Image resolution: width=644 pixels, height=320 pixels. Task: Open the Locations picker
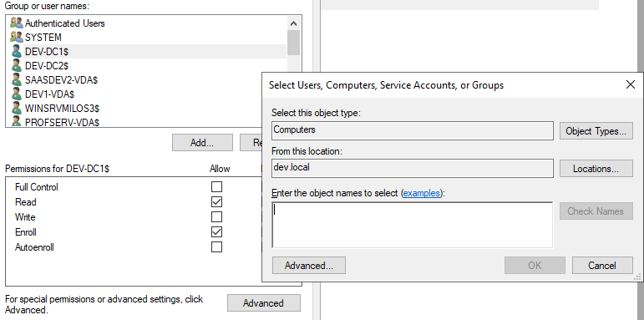tap(596, 169)
